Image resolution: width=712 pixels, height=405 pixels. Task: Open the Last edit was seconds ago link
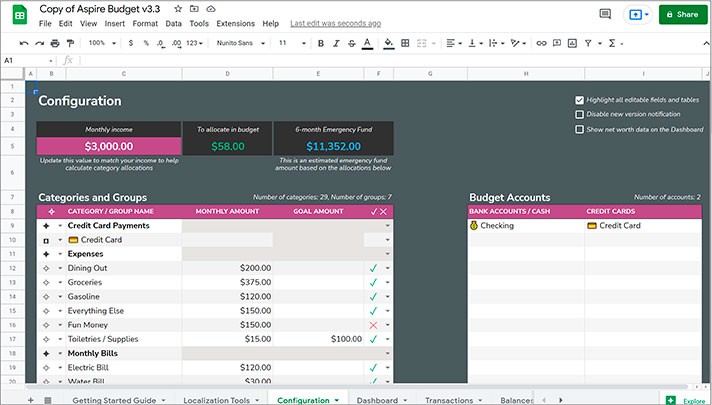tap(336, 24)
